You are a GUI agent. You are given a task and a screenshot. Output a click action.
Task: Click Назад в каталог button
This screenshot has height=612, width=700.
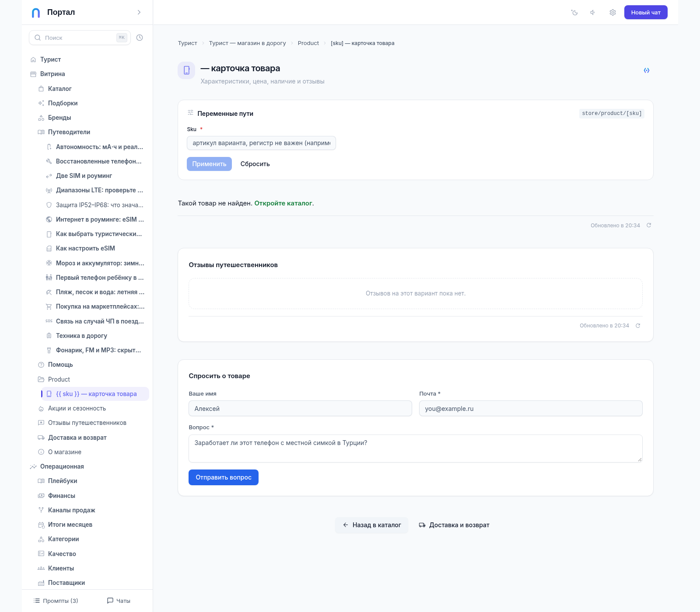(371, 525)
